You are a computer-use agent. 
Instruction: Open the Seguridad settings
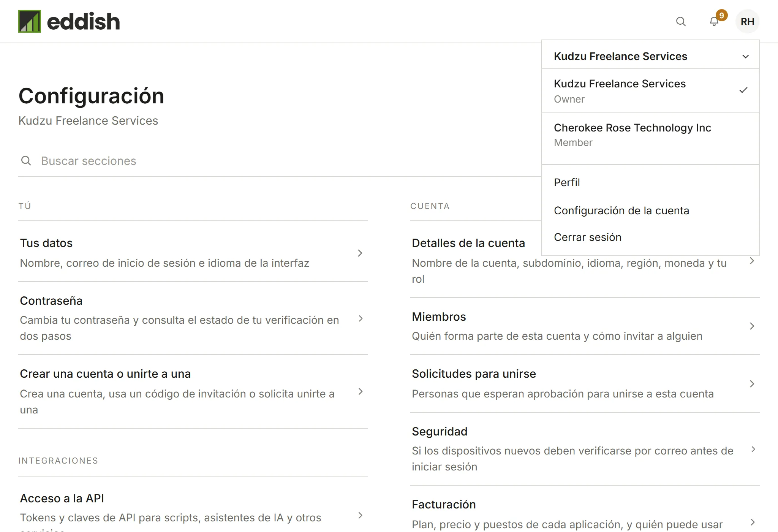click(585, 449)
